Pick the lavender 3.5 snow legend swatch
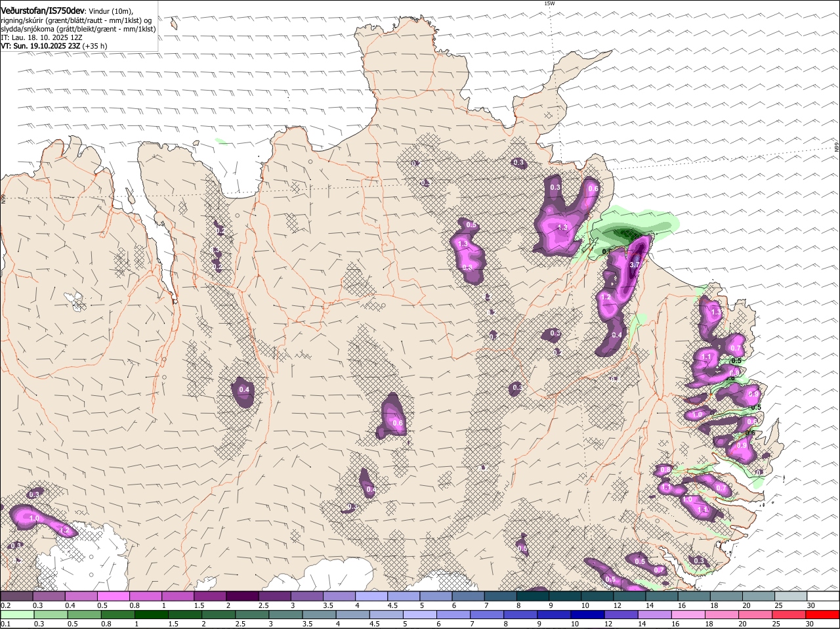Screen dimensions: 840x629 pos(339,596)
